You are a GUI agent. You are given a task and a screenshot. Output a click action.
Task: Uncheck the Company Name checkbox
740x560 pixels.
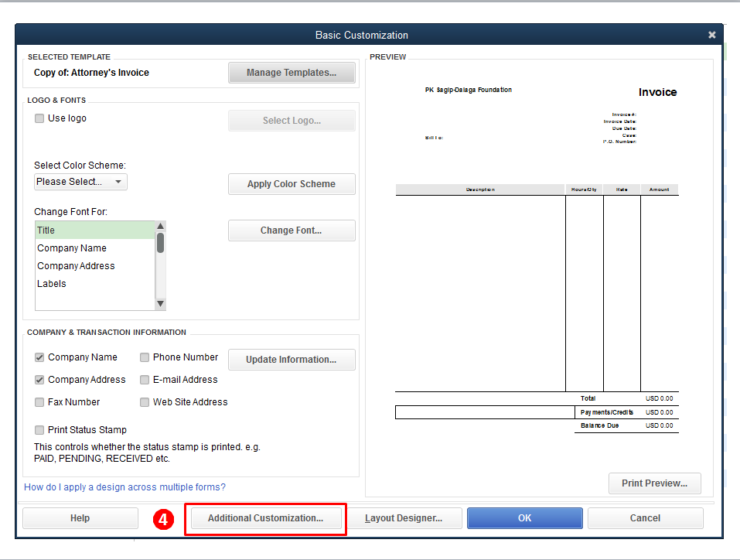(39, 357)
